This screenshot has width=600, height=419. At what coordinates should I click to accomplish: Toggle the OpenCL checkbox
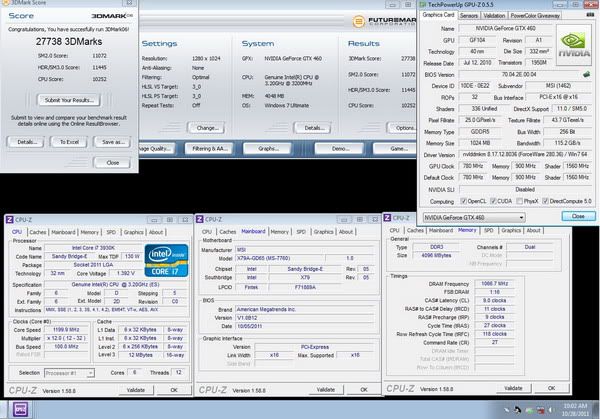click(x=463, y=201)
